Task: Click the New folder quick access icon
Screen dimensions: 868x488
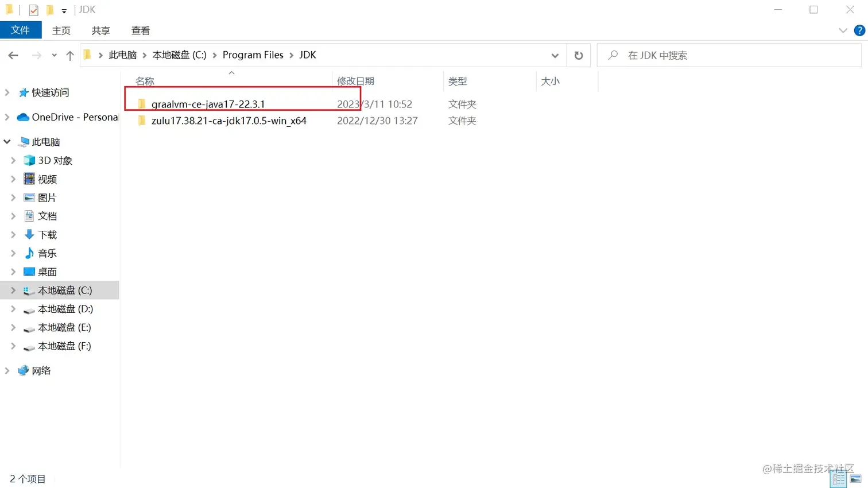Action: point(50,10)
